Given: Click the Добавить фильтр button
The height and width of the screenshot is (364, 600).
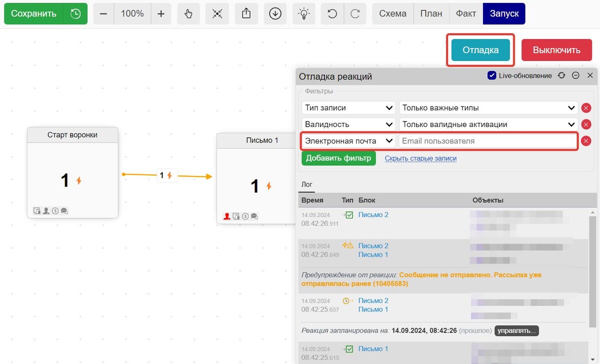Looking at the screenshot, I should pos(338,158).
